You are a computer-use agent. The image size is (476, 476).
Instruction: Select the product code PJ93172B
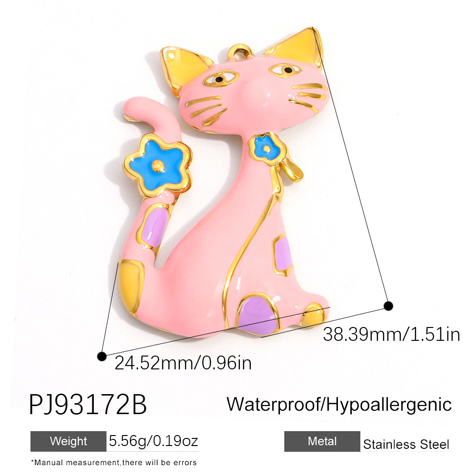pos(88,405)
